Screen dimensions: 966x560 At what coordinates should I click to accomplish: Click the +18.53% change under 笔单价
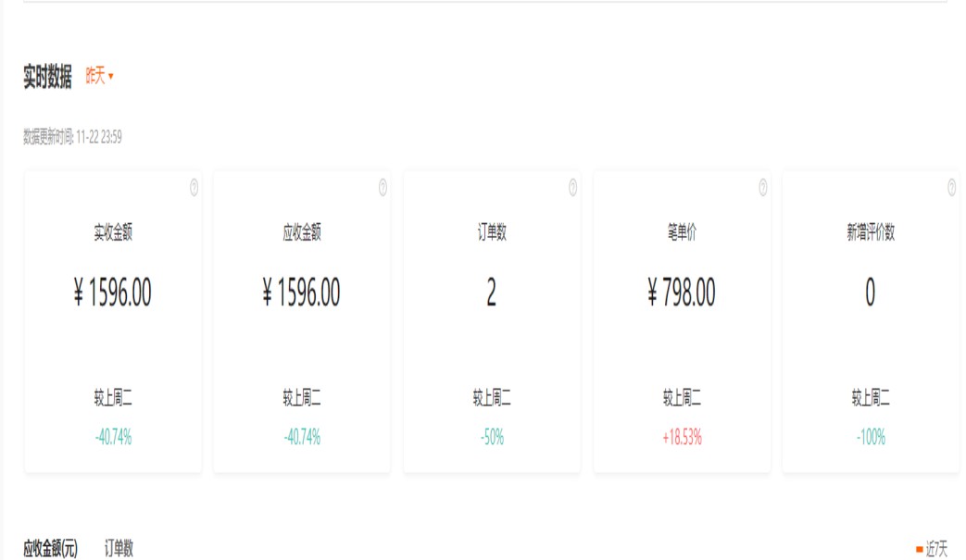click(682, 438)
